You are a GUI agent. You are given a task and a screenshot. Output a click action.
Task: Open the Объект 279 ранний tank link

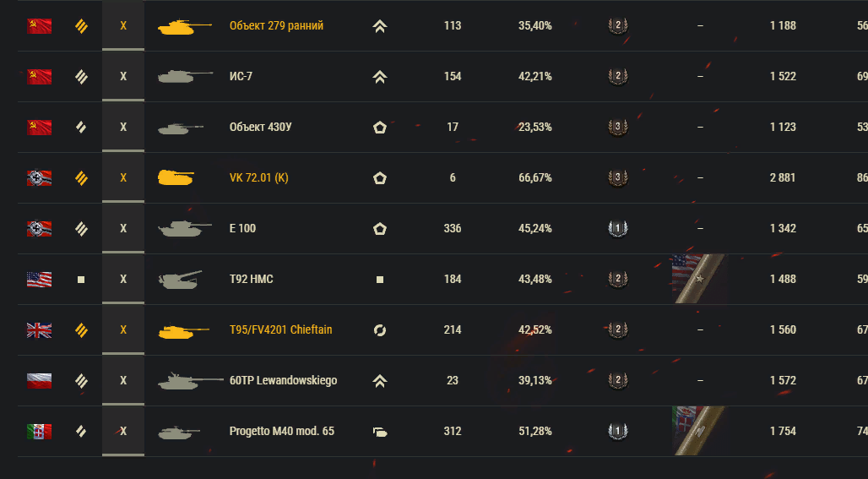coord(276,25)
